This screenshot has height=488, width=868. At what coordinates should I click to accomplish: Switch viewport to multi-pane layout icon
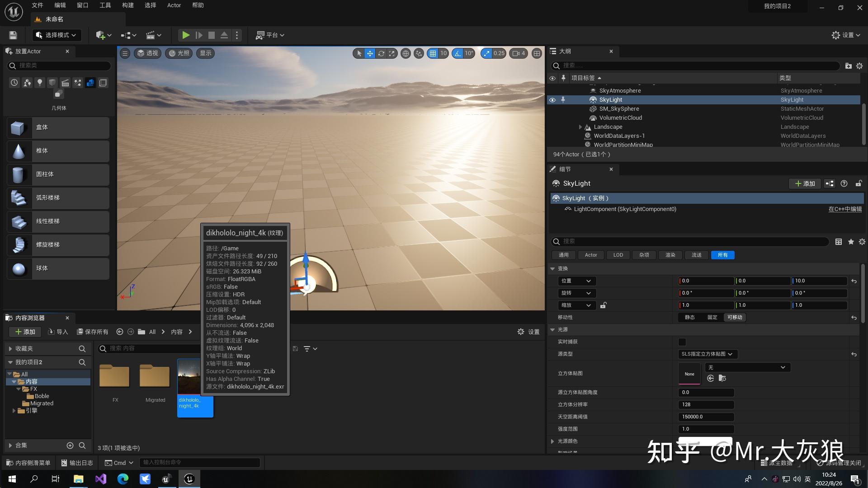point(537,53)
